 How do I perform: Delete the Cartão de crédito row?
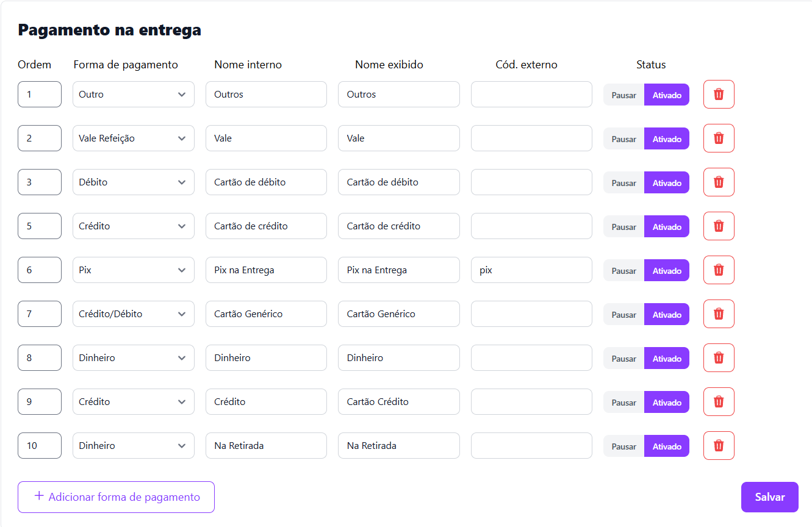(719, 226)
